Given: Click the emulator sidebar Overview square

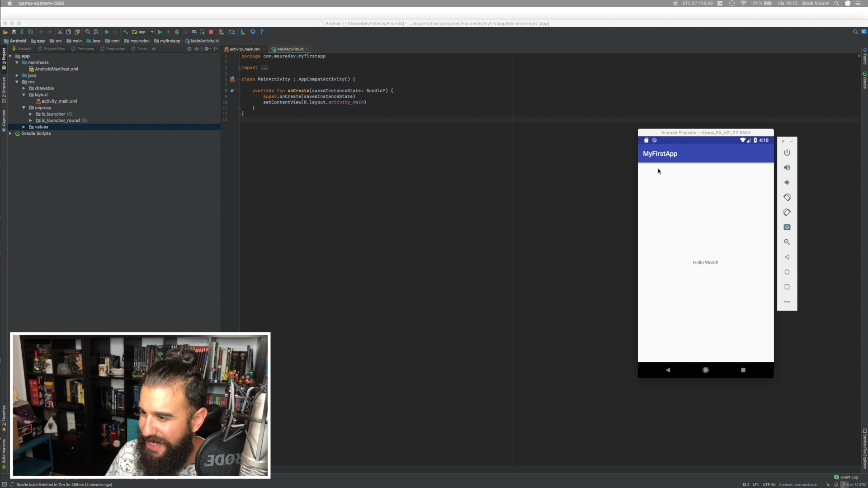Looking at the screenshot, I should (x=787, y=287).
